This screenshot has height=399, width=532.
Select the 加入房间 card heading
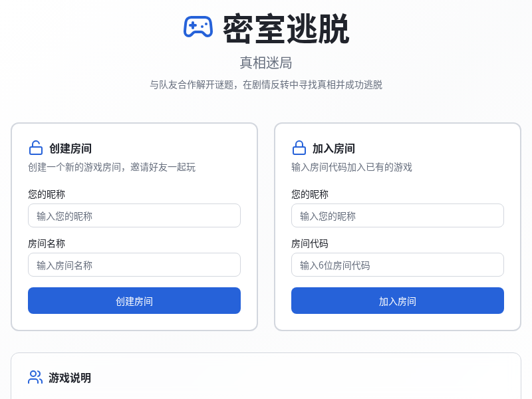pos(332,148)
